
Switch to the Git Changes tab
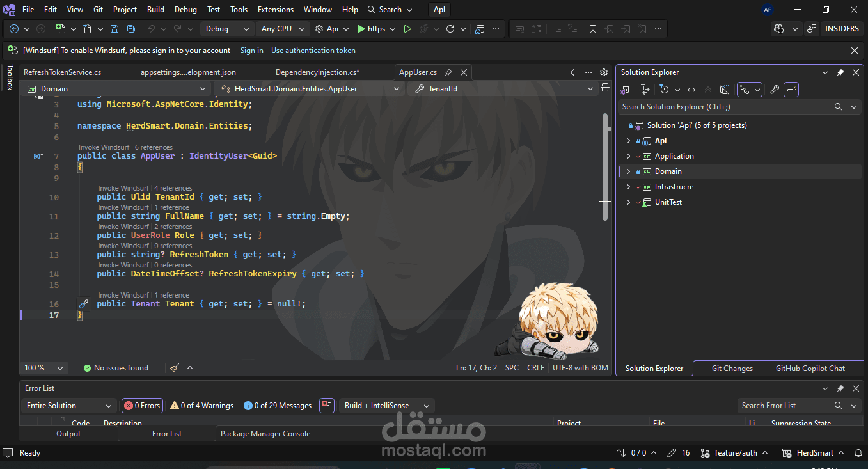coord(732,369)
